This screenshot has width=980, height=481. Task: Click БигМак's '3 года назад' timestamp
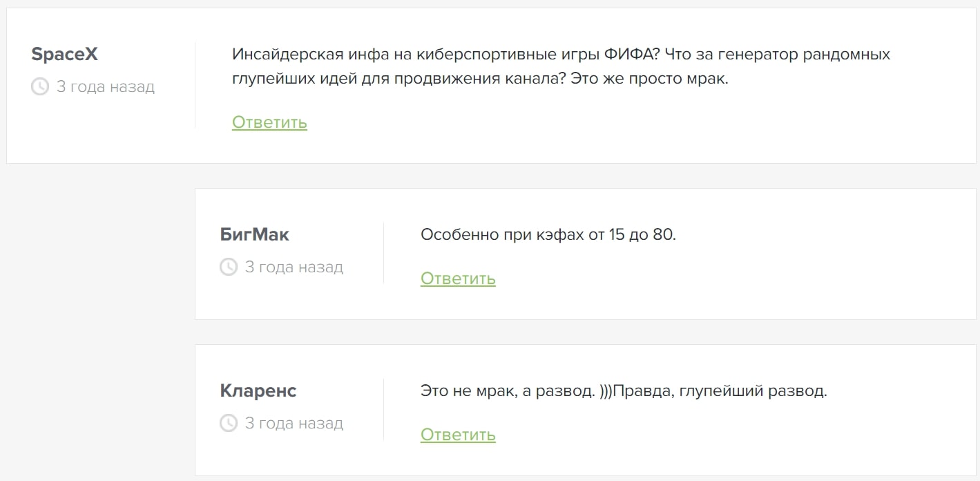[294, 267]
